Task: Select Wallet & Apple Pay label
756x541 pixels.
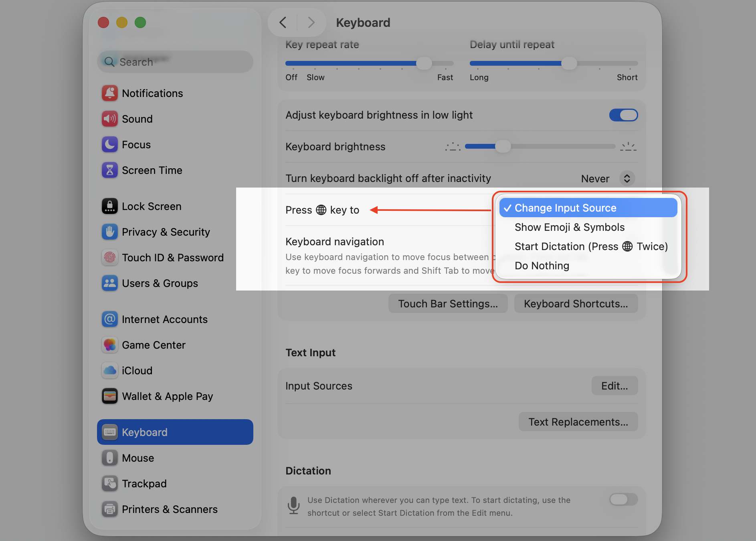Action: (x=168, y=396)
